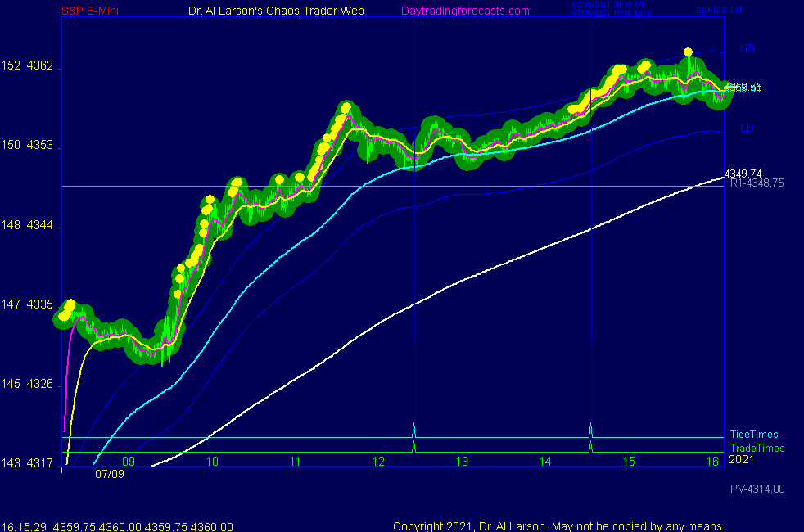Image resolution: width=804 pixels, height=532 pixels.
Task: Select the 09 hour tick label
Action: click(129, 462)
